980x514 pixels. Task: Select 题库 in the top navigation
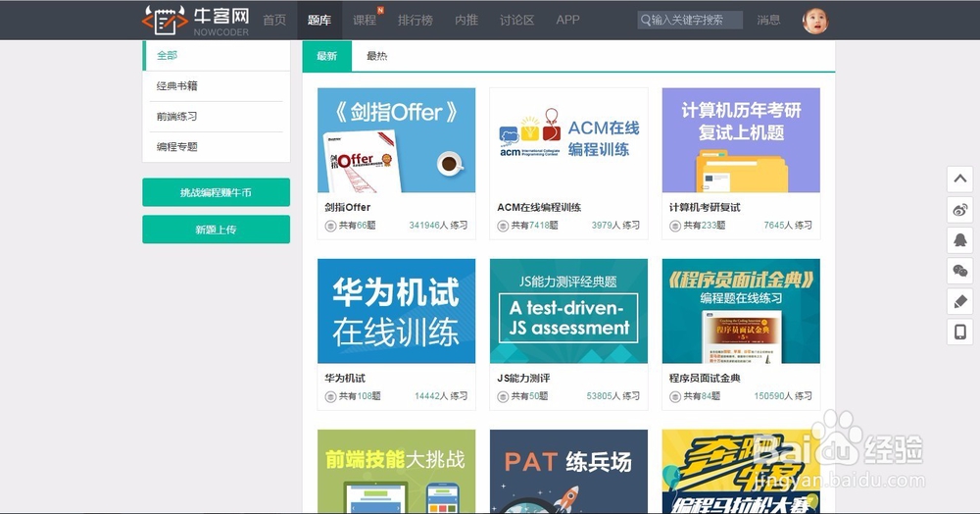[x=319, y=20]
